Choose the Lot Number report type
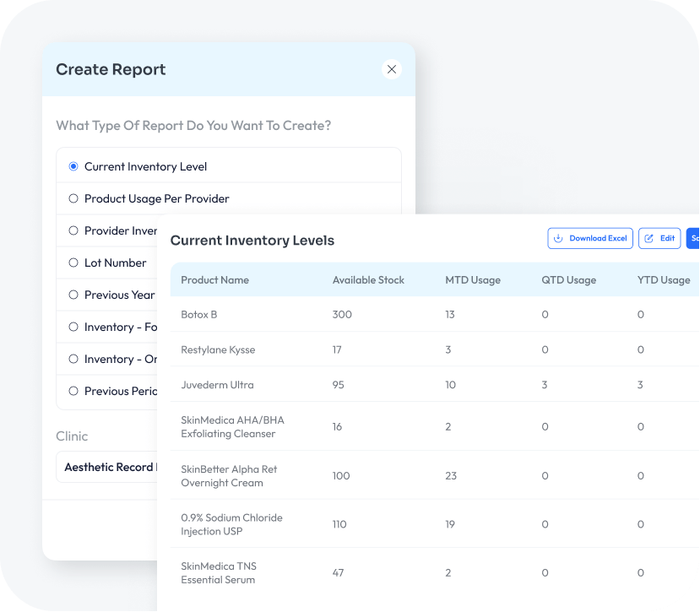This screenshot has width=700, height=612. (x=73, y=263)
